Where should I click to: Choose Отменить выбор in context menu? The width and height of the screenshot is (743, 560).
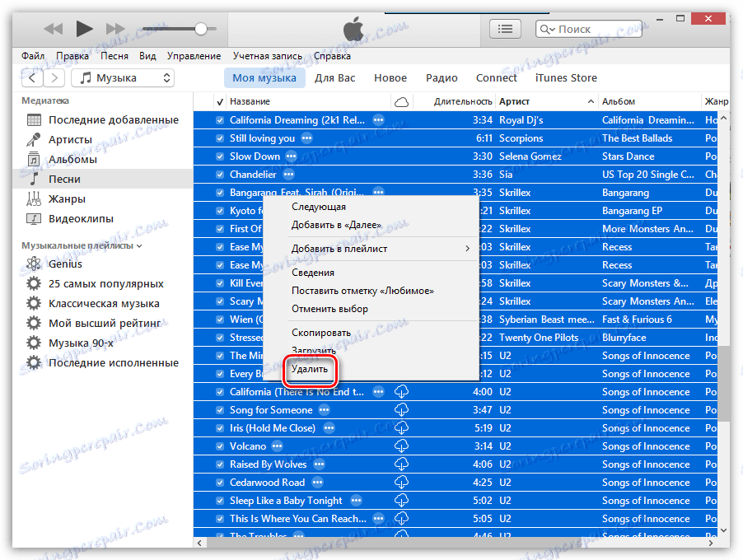[x=371, y=309]
